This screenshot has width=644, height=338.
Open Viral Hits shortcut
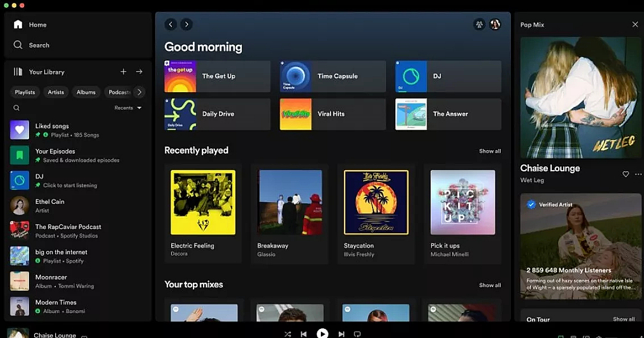coord(333,114)
